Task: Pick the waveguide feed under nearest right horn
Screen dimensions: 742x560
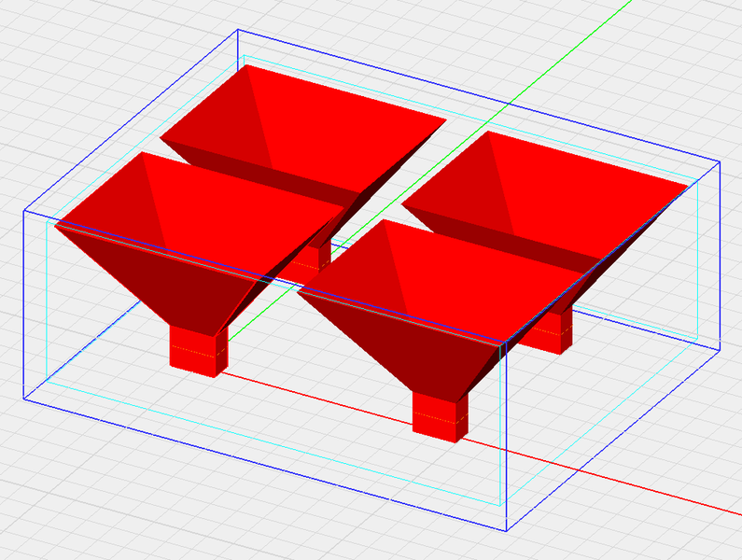Action: (x=441, y=417)
